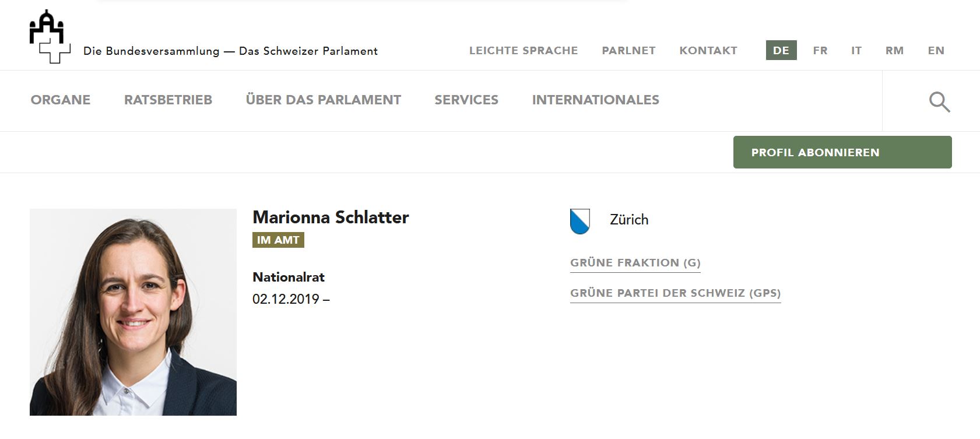Open the PARLNET link

pos(628,51)
